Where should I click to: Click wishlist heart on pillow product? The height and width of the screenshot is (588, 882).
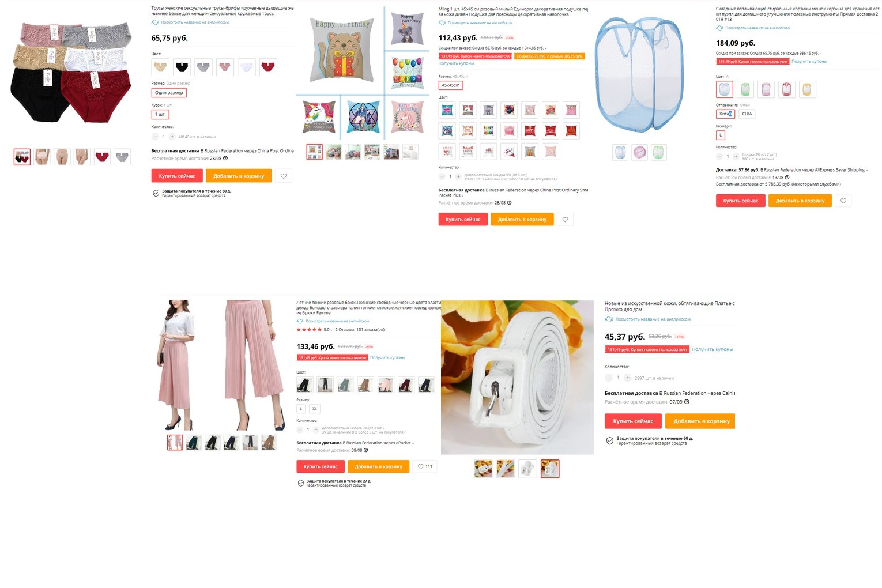point(565,220)
